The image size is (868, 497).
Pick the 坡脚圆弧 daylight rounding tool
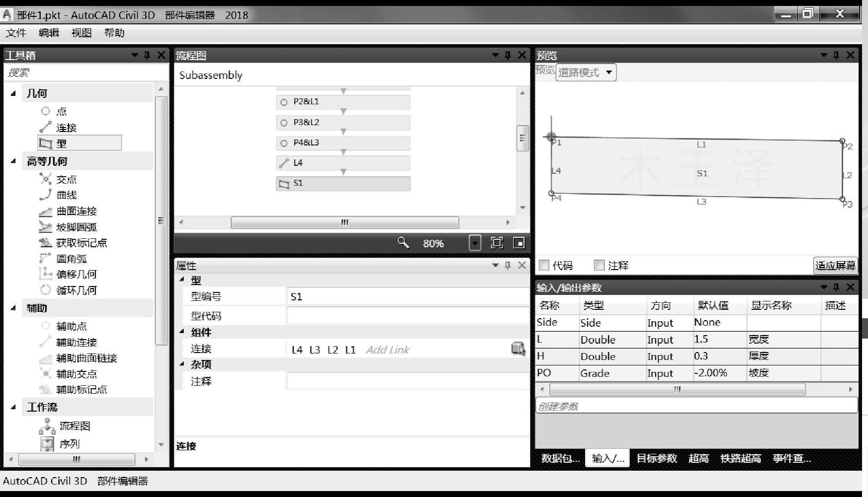pos(68,227)
